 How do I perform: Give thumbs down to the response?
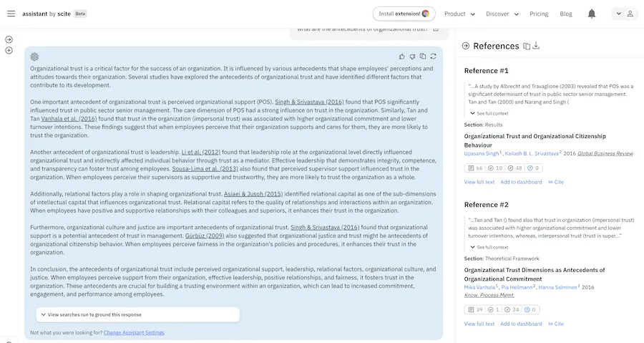point(412,57)
